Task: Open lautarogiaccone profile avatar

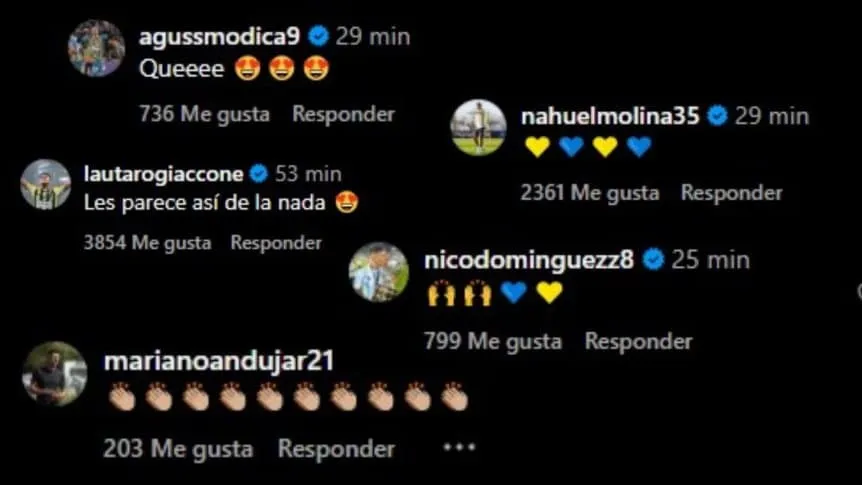Action: [x=46, y=185]
